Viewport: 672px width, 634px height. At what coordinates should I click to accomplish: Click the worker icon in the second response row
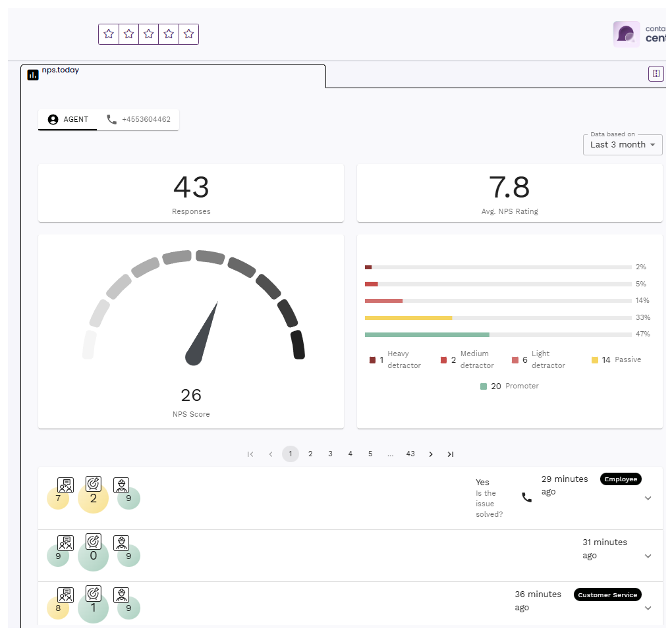pyautogui.click(x=121, y=543)
